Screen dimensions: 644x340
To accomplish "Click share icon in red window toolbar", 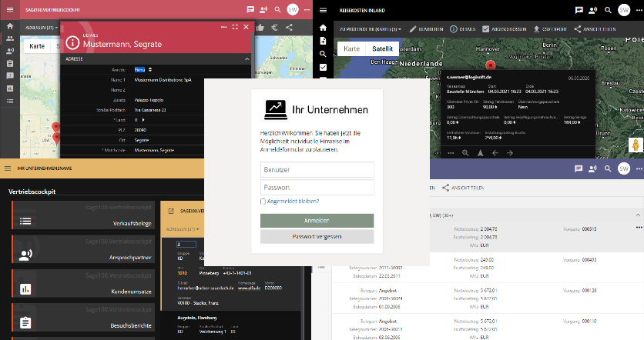I will [x=289, y=28].
